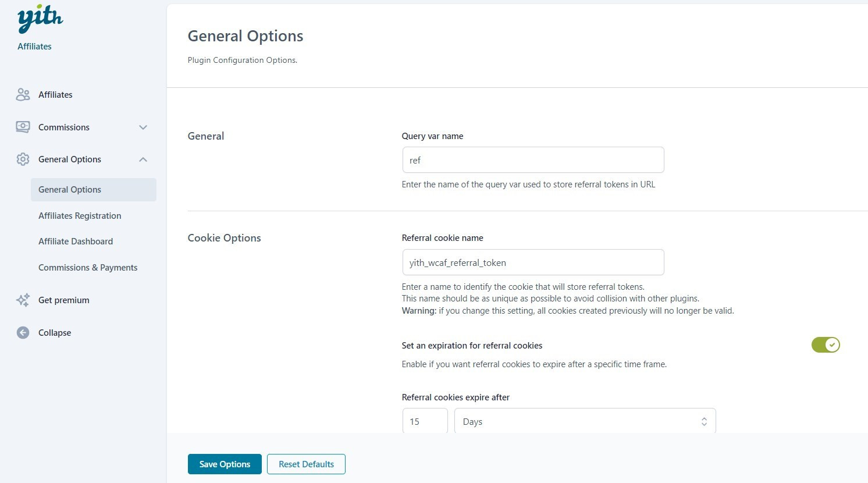The image size is (868, 483).
Task: Go to Affiliate Dashboard settings
Action: click(x=76, y=241)
